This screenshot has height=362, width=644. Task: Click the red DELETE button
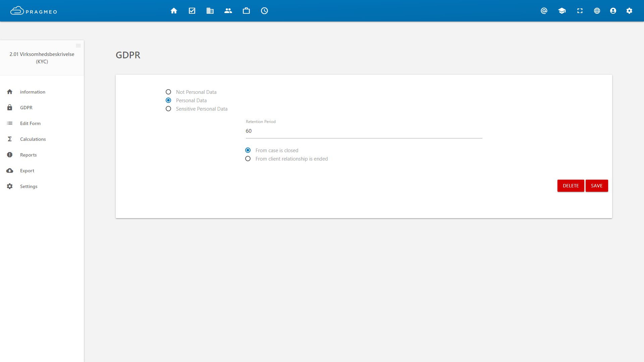(x=571, y=186)
